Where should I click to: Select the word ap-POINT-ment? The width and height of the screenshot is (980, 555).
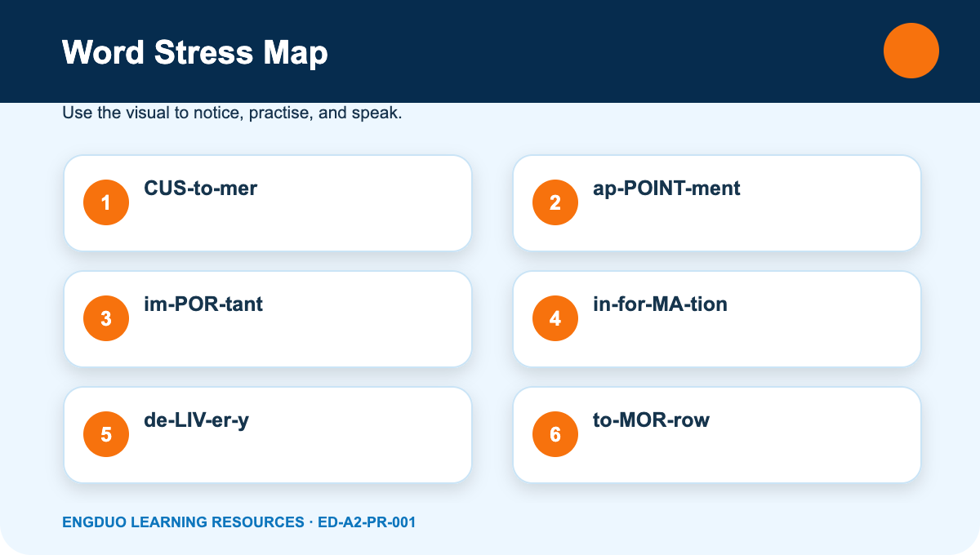[666, 189]
